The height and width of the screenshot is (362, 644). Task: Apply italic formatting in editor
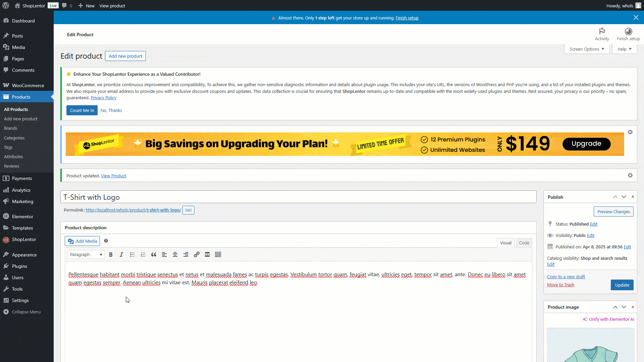[x=121, y=255]
